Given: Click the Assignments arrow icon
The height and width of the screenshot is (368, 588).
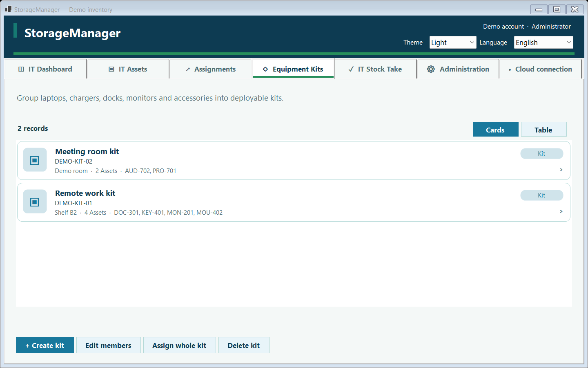Looking at the screenshot, I should tap(188, 70).
